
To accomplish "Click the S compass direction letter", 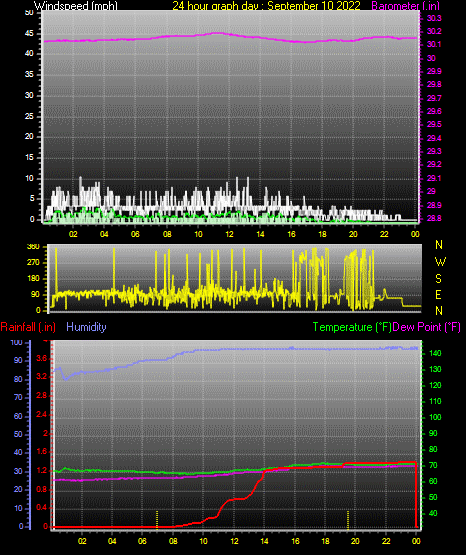I will click(x=438, y=279).
